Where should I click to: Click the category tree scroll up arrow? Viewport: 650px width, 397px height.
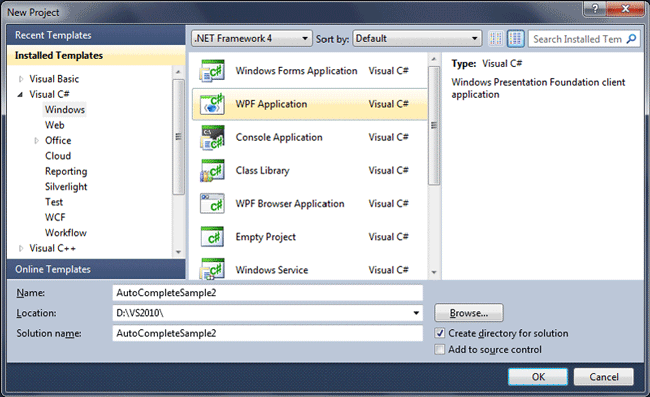[x=178, y=72]
